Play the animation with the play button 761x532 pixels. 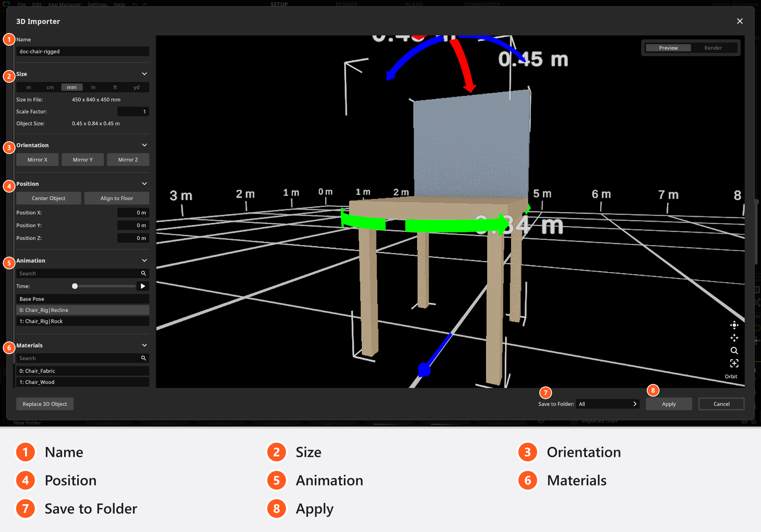click(x=143, y=286)
